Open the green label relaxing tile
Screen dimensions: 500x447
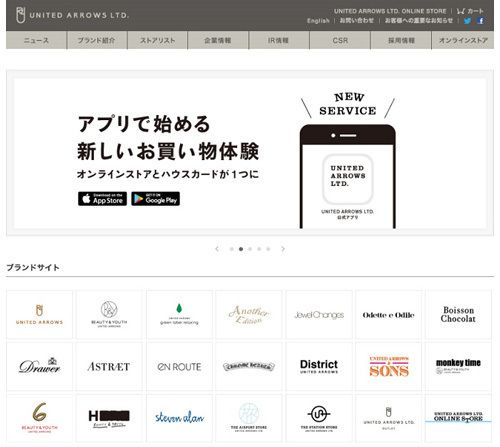click(179, 315)
